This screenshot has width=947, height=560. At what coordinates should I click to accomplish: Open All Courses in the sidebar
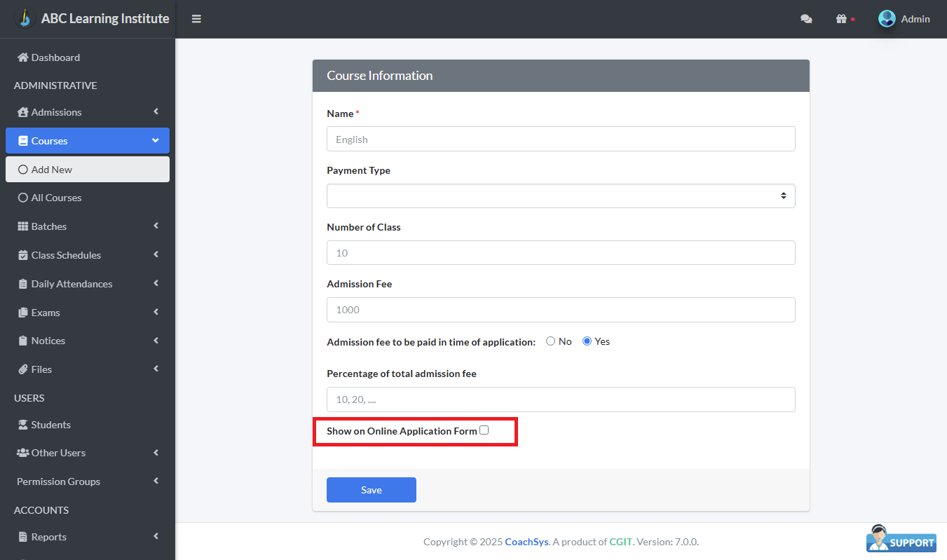click(x=56, y=198)
